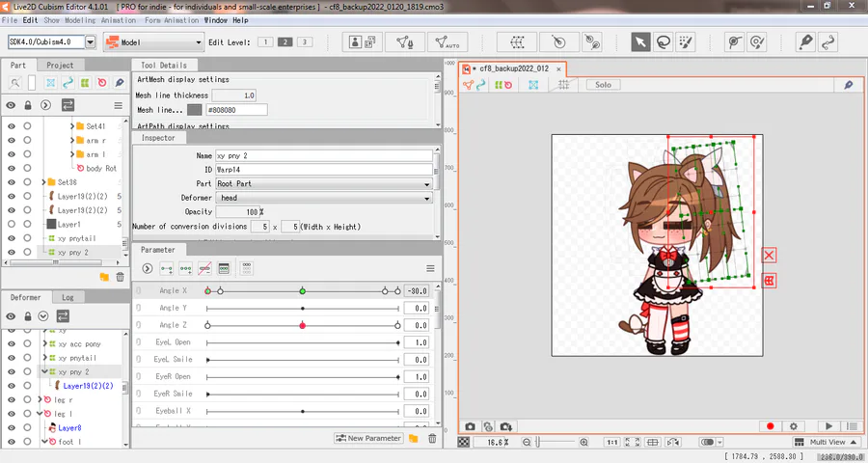Switch to the Log tab
Screen dimensions: 868x463
68,297
